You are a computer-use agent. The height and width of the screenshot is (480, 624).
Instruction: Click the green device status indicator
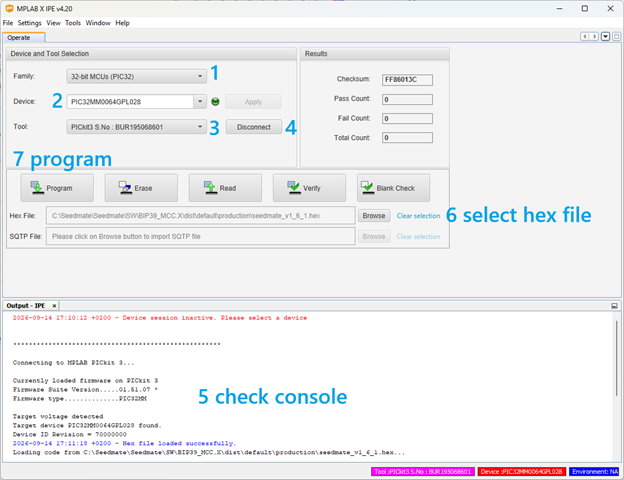pyautogui.click(x=215, y=101)
